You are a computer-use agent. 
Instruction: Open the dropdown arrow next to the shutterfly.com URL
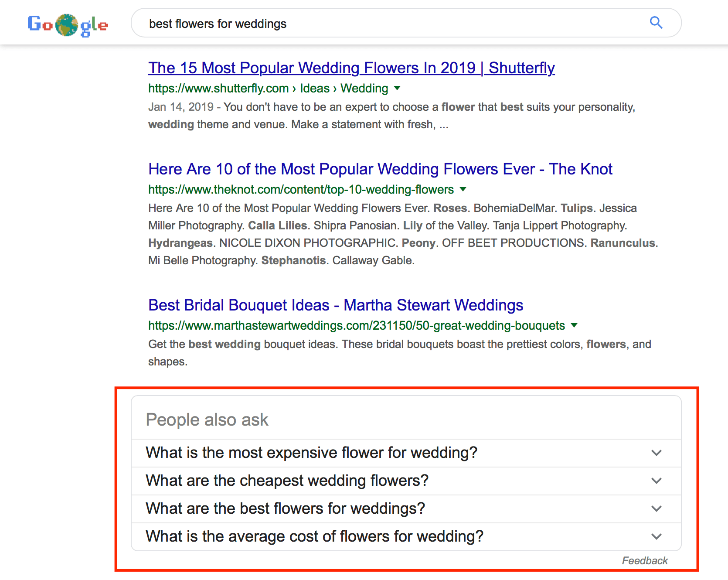pyautogui.click(x=397, y=88)
